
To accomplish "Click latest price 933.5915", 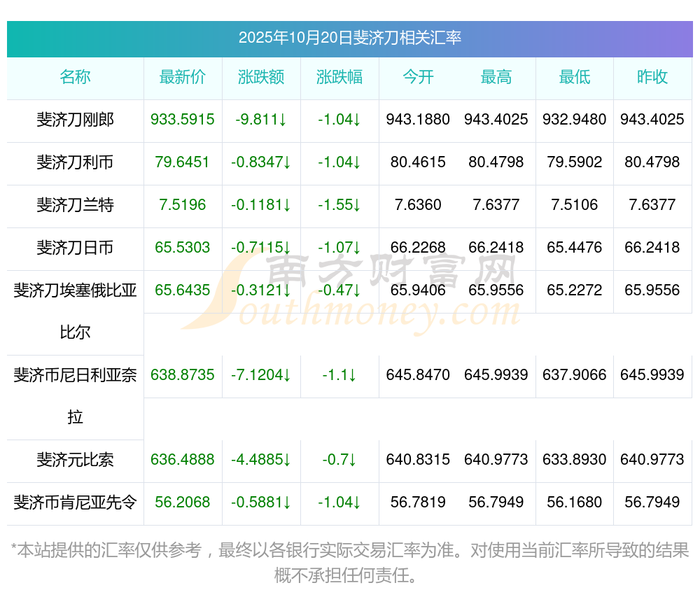I will coord(183,120).
